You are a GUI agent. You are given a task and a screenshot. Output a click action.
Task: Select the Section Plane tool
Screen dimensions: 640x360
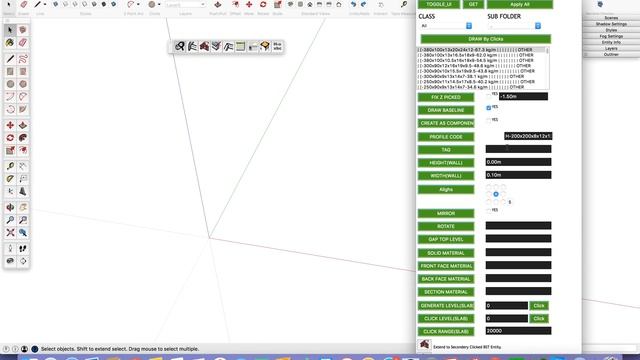(22, 261)
